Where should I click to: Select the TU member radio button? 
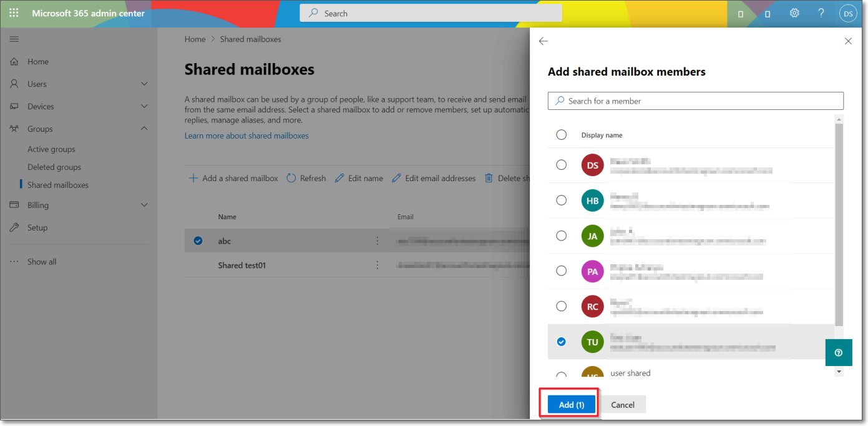[x=561, y=342]
